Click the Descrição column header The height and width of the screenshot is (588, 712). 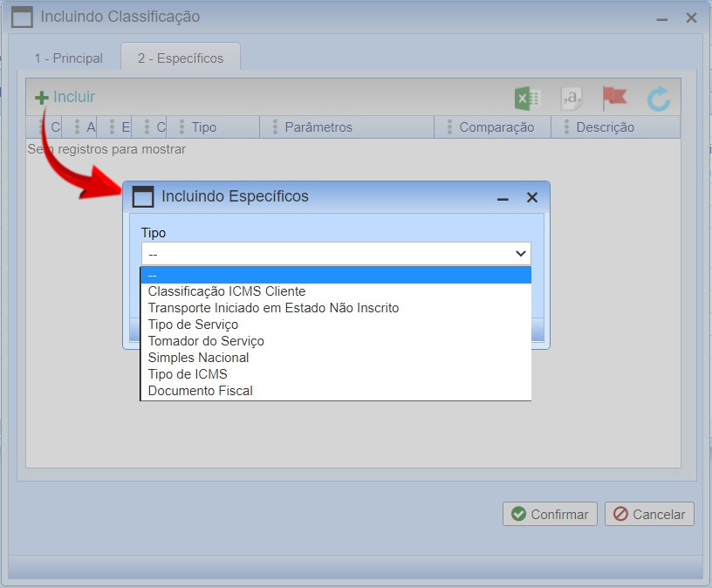point(605,127)
